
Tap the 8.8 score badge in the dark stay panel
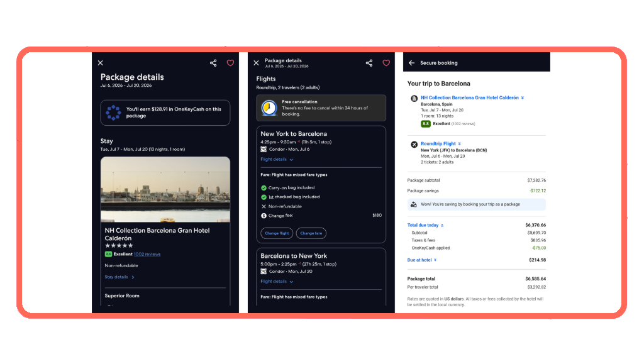(108, 254)
